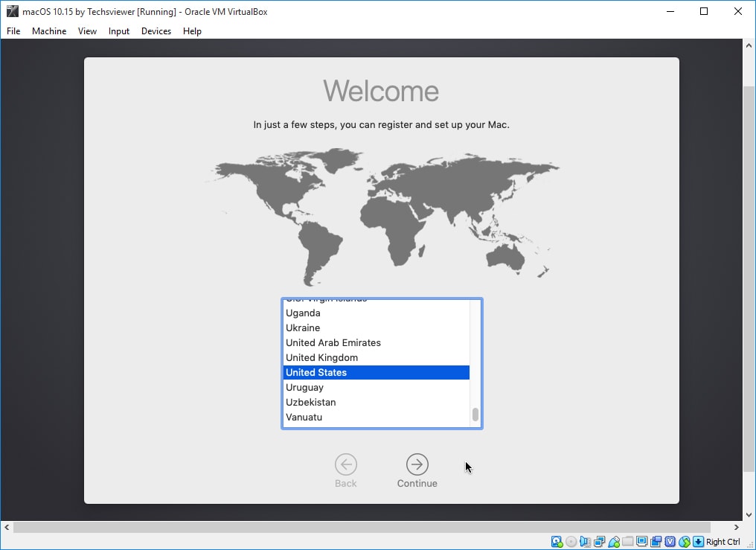Click the Continue button

click(417, 463)
